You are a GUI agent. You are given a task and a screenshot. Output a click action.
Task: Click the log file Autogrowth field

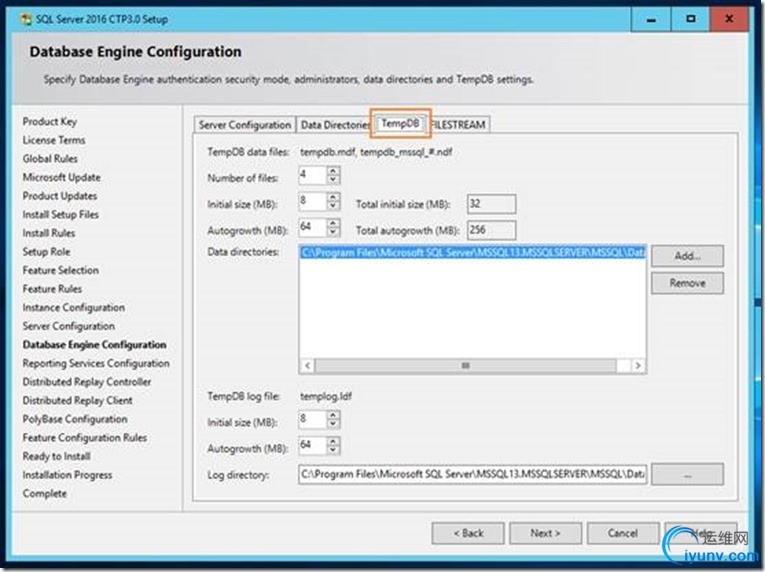(313, 445)
